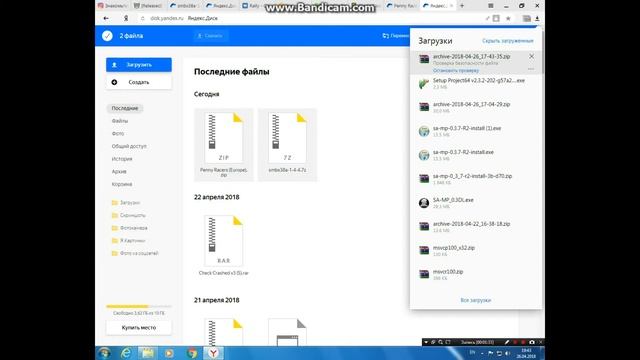Open the Скриншоты folder in sidebar

click(x=129, y=216)
